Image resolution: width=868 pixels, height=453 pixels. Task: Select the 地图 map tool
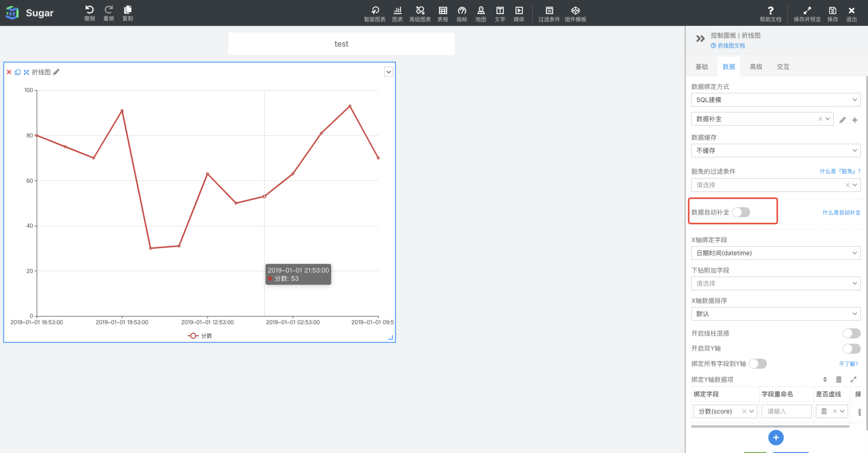pyautogui.click(x=481, y=14)
